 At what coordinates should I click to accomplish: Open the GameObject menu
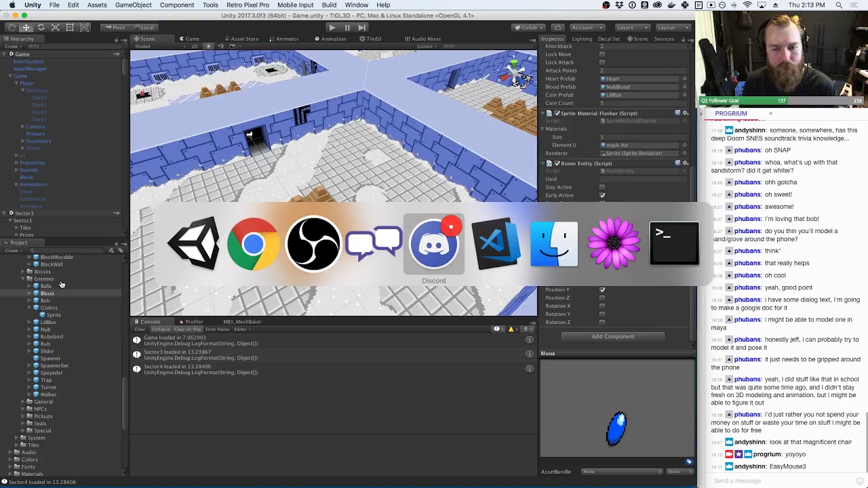coord(133,5)
